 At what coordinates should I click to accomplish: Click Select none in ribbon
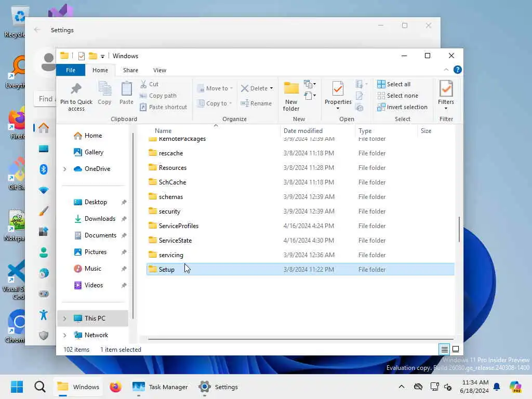click(397, 96)
